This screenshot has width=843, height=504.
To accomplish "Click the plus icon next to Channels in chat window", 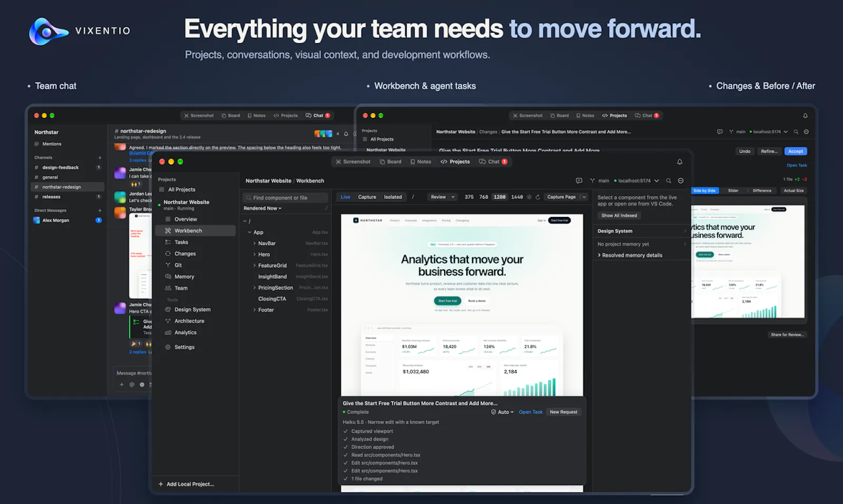I will tap(100, 157).
